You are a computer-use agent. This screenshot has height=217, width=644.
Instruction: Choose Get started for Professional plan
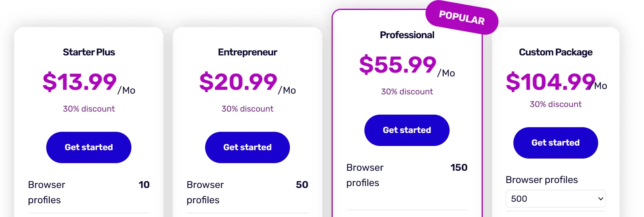407,130
